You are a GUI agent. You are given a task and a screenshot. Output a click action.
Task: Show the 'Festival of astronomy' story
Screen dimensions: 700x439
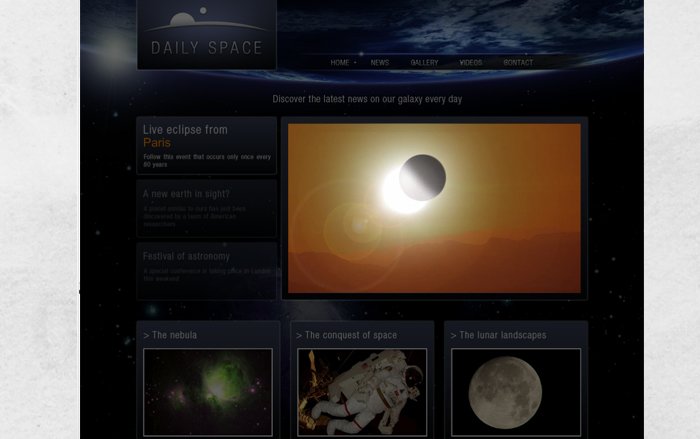[186, 256]
